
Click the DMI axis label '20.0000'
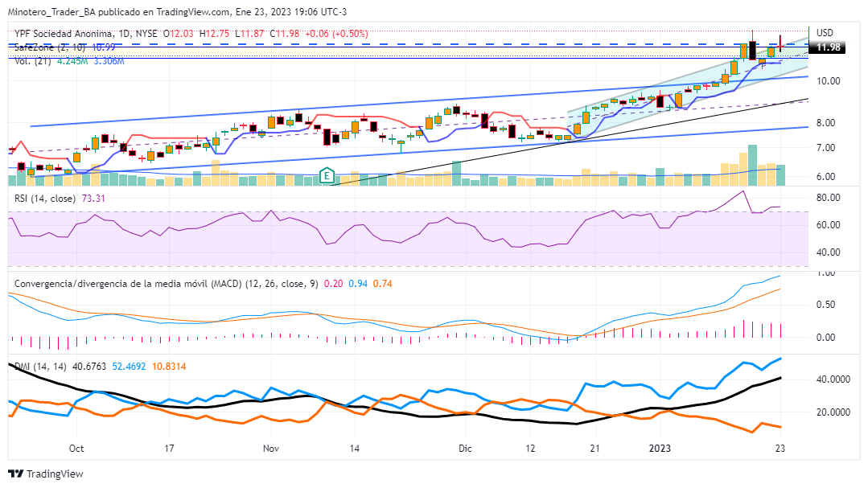833,412
